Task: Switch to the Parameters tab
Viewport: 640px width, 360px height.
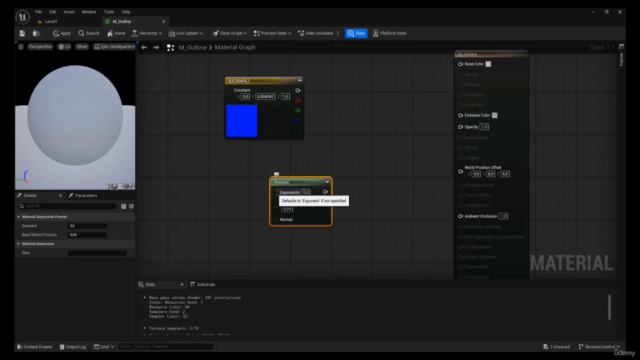Action: 83,196
